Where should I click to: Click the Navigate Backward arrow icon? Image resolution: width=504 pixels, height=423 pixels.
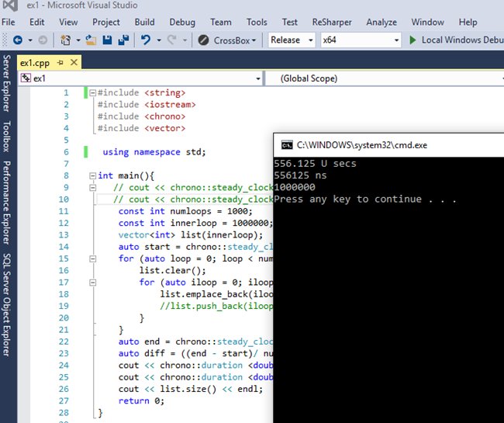(x=18, y=40)
